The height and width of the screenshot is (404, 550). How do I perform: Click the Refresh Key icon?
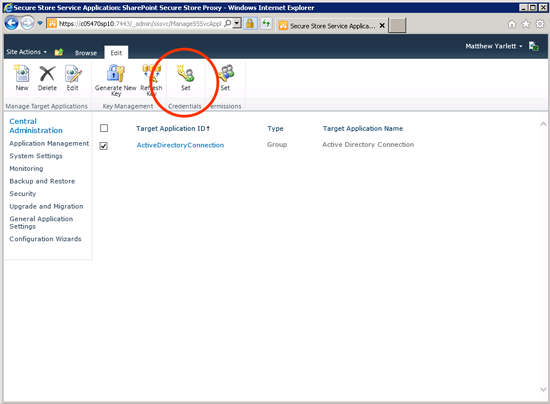click(151, 73)
